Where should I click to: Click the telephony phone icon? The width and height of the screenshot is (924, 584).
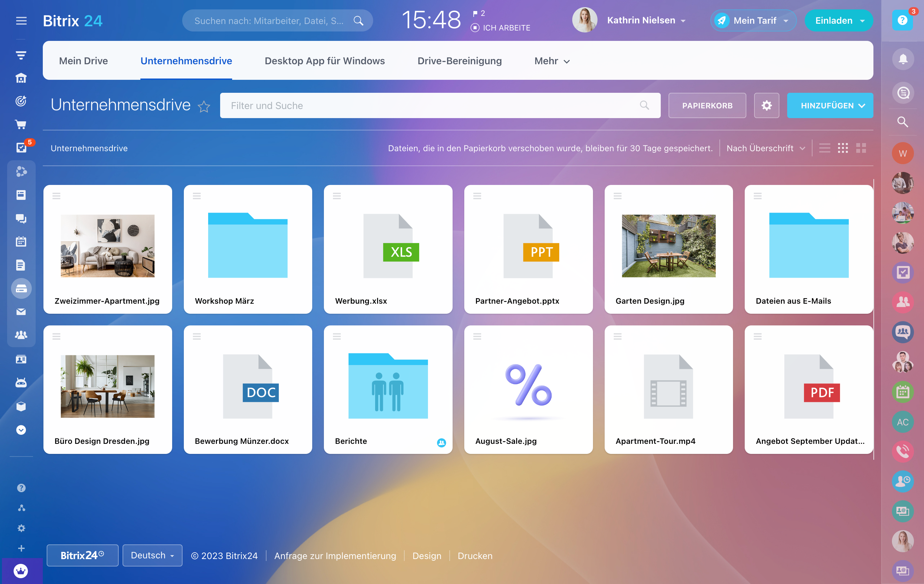pyautogui.click(x=903, y=451)
